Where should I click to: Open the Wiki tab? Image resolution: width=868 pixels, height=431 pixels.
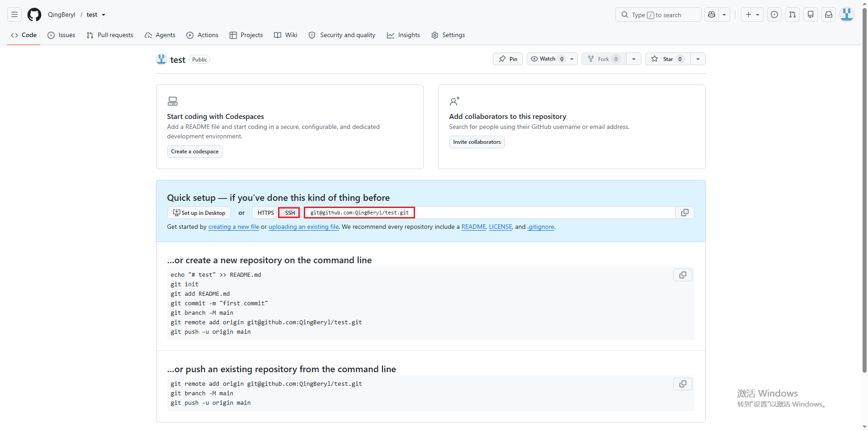click(x=286, y=35)
